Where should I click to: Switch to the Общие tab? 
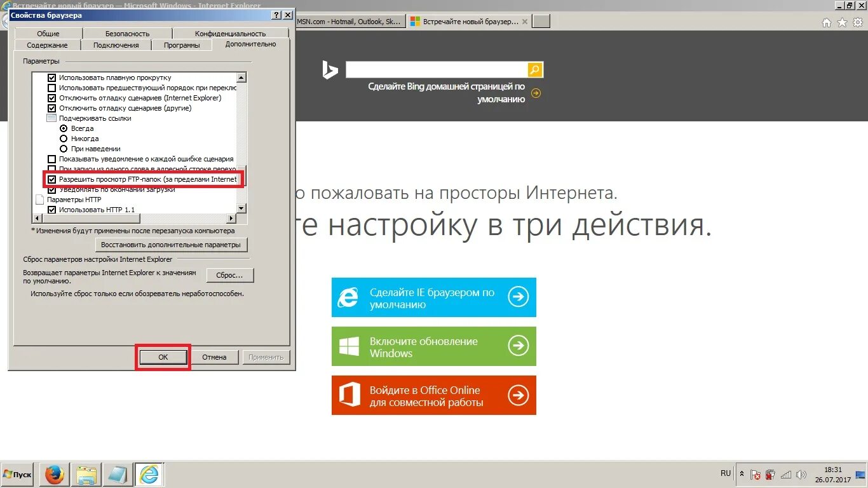pyautogui.click(x=48, y=34)
